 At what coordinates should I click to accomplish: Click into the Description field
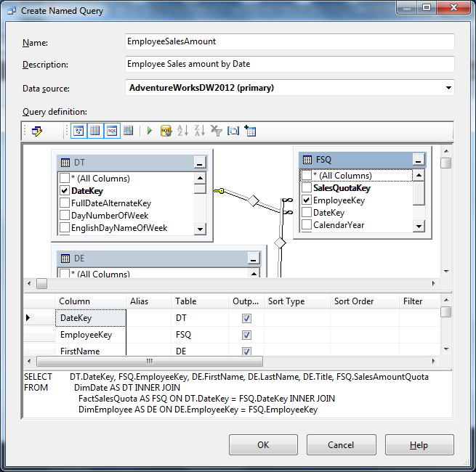pyautogui.click(x=290, y=64)
